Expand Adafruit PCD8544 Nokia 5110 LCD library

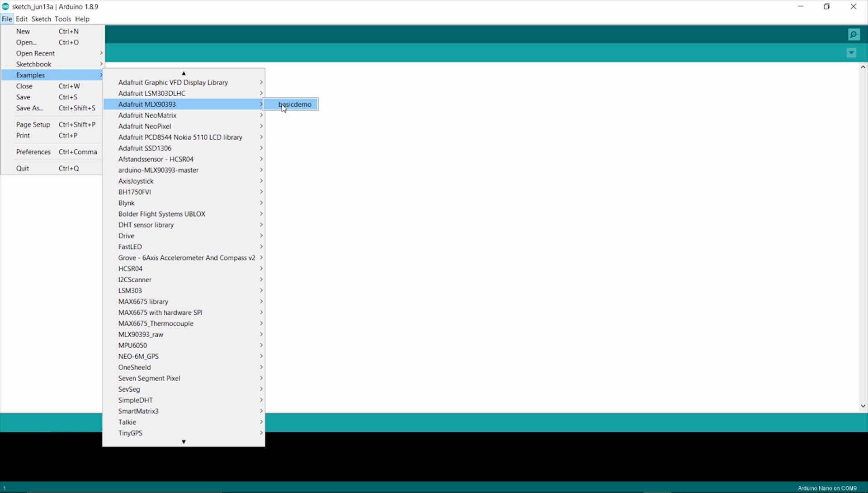(184, 137)
